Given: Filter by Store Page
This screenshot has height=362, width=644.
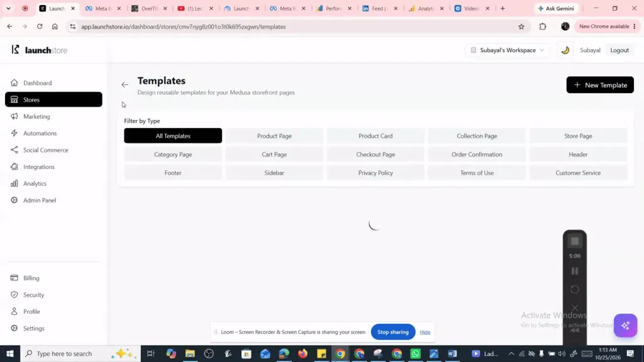Looking at the screenshot, I should (578, 136).
